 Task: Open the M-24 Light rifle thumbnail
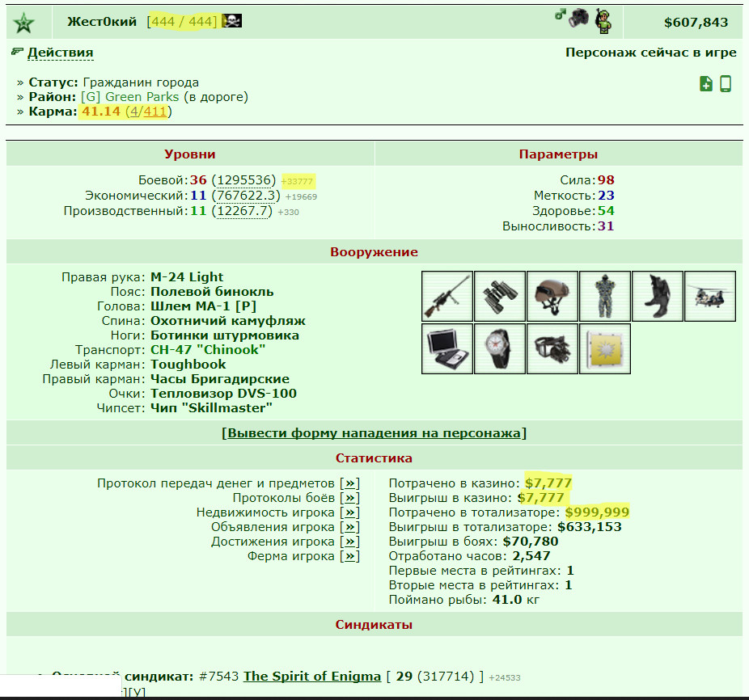(447, 296)
